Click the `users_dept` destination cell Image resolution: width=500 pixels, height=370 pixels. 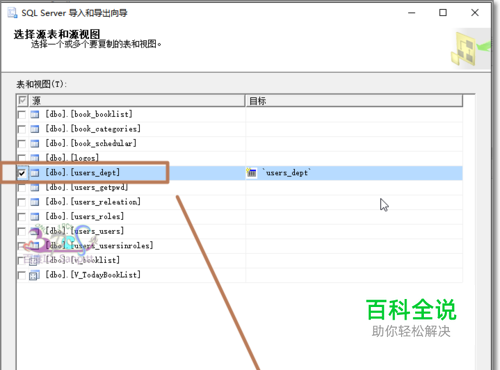[354, 173]
